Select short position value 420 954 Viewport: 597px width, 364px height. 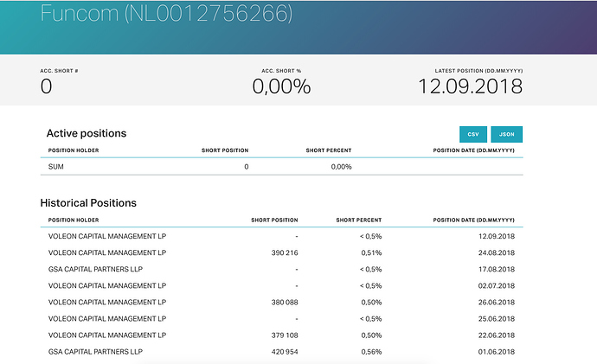point(285,352)
